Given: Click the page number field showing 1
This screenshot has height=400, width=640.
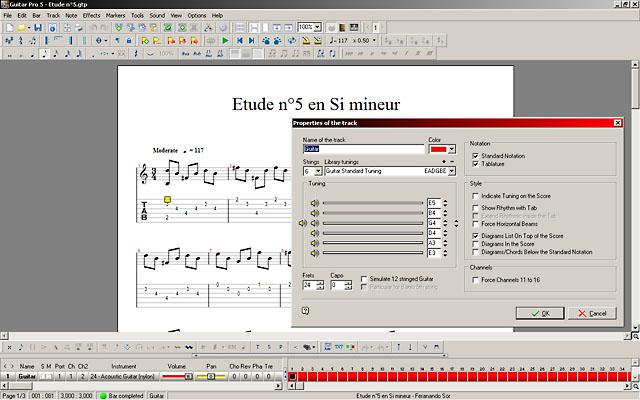Looking at the screenshot, I should pyautogui.click(x=375, y=27).
